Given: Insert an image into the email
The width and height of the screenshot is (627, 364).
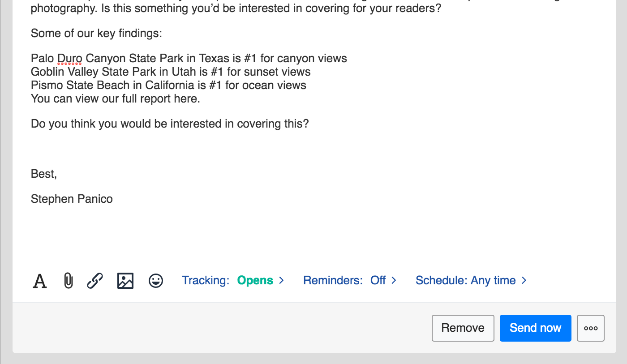Looking at the screenshot, I should (x=125, y=281).
